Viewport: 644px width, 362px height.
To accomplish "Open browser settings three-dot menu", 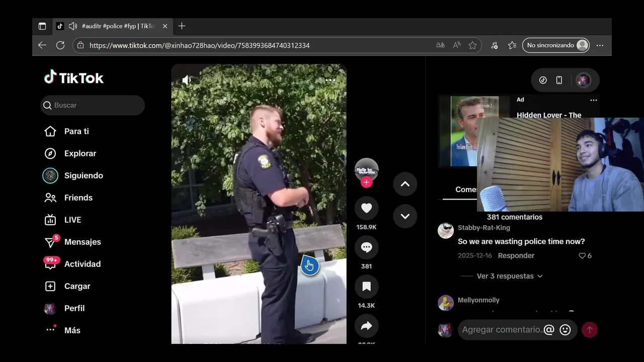I will (x=600, y=45).
